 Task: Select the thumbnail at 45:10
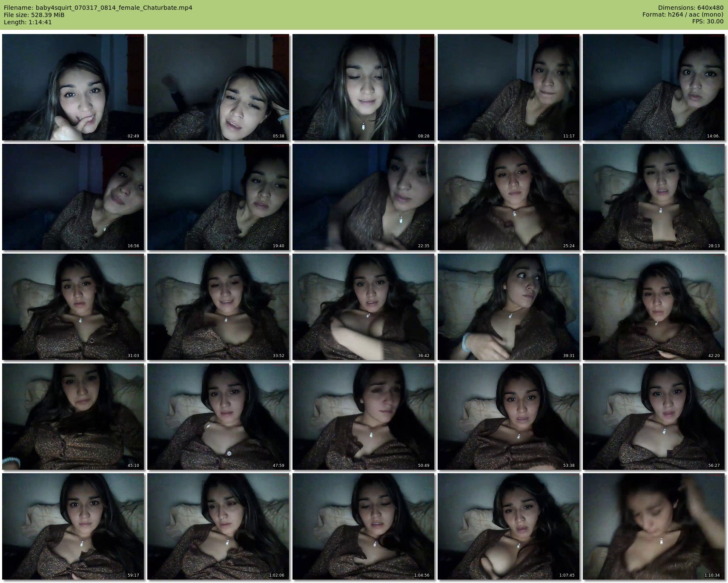(73, 417)
